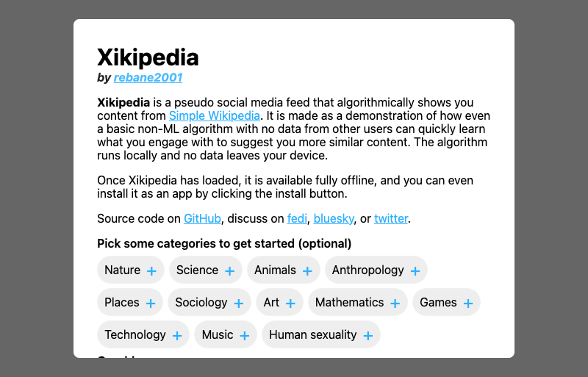Image resolution: width=588 pixels, height=377 pixels.
Task: Click the plus icon on Mathematics chip
Action: point(395,304)
